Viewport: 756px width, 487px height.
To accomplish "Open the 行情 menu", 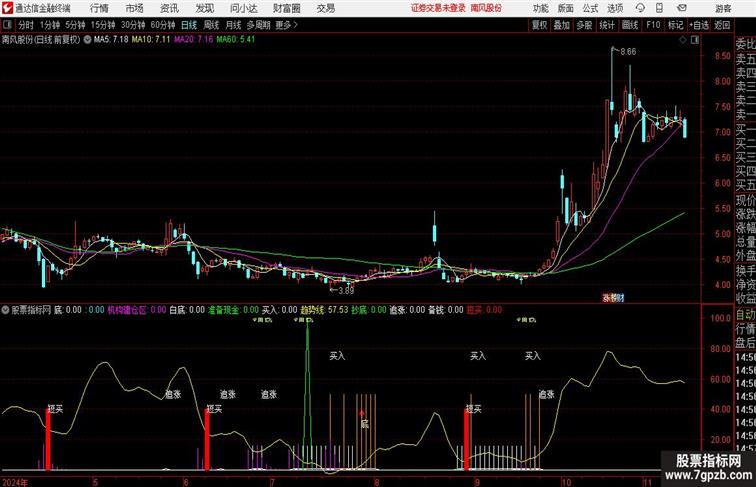I will [x=99, y=8].
